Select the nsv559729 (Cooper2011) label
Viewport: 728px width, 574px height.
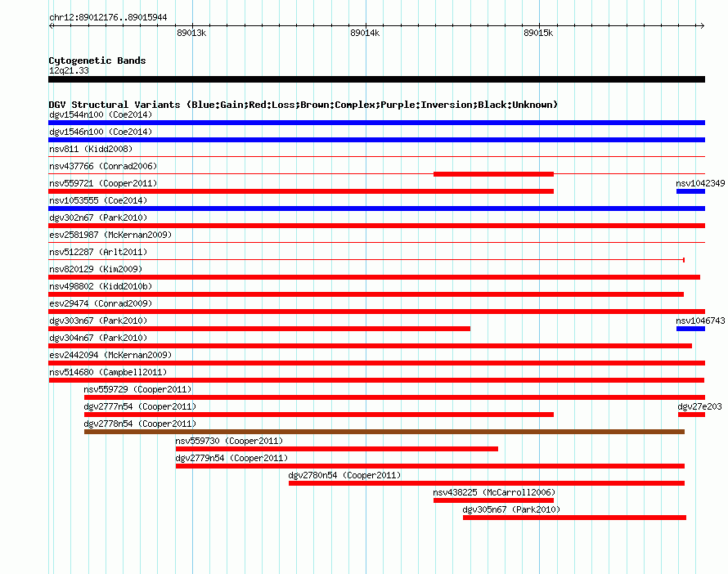[x=137, y=389]
